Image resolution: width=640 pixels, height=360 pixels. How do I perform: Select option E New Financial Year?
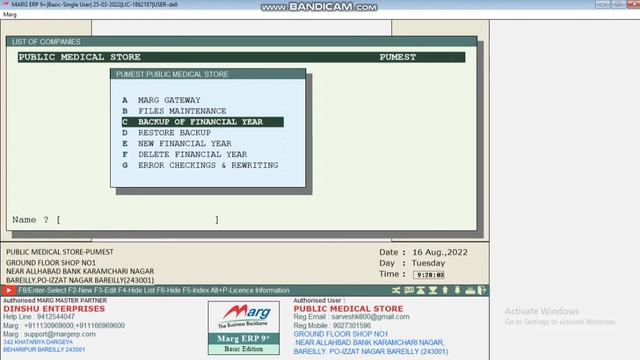[x=202, y=143]
